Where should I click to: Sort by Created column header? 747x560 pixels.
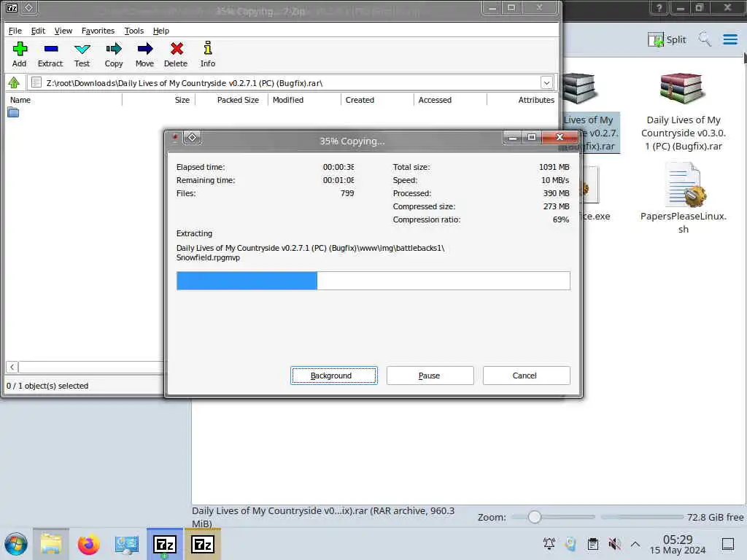tap(378, 100)
